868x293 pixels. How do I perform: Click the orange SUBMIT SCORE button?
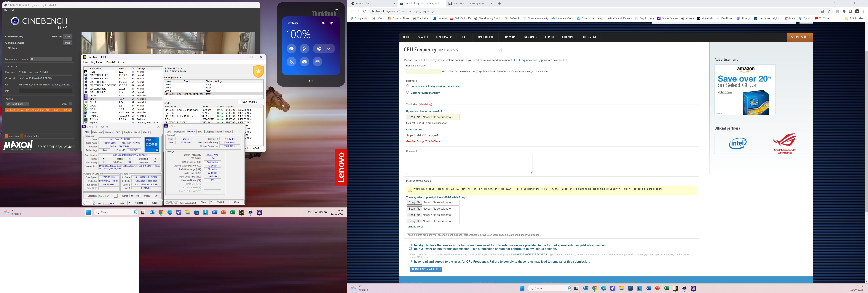pyautogui.click(x=800, y=37)
